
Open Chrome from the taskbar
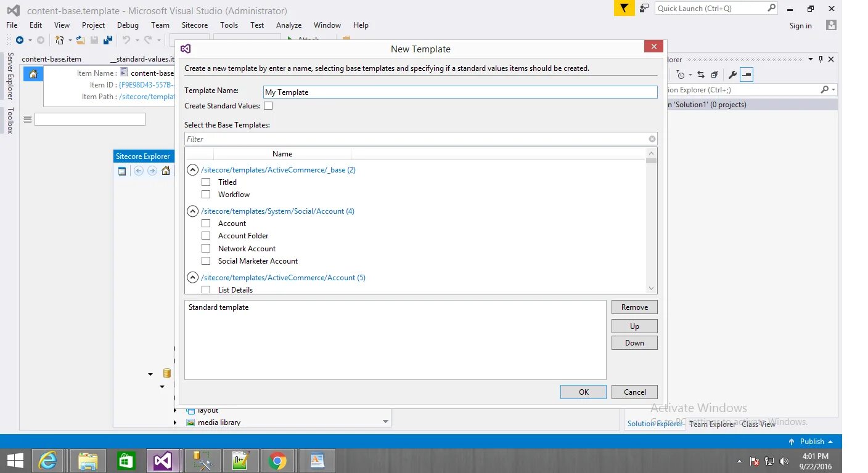pyautogui.click(x=277, y=461)
